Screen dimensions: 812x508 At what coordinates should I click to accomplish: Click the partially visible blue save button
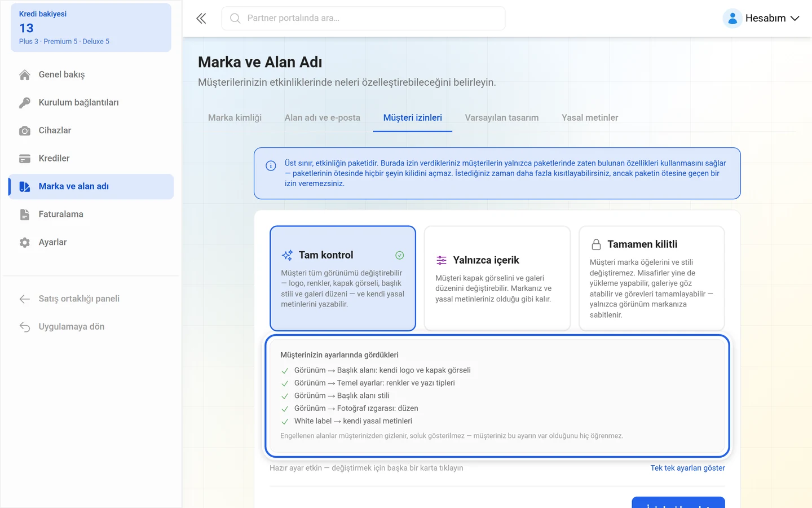click(x=678, y=502)
